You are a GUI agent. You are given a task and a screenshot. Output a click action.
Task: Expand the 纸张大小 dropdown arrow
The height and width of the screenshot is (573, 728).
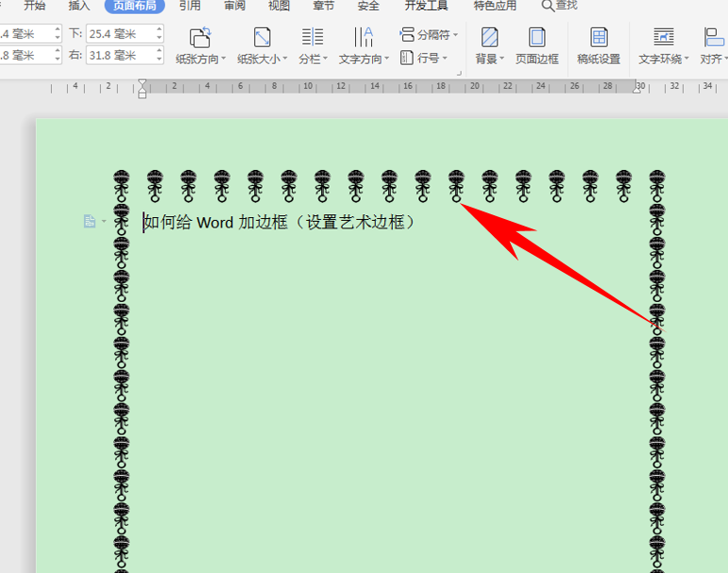pos(285,59)
